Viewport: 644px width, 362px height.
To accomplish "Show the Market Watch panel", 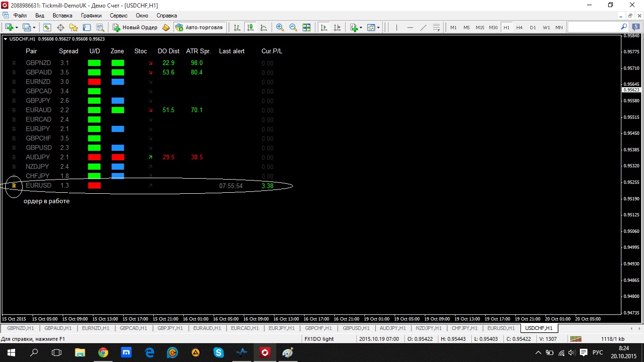I will (47, 27).
